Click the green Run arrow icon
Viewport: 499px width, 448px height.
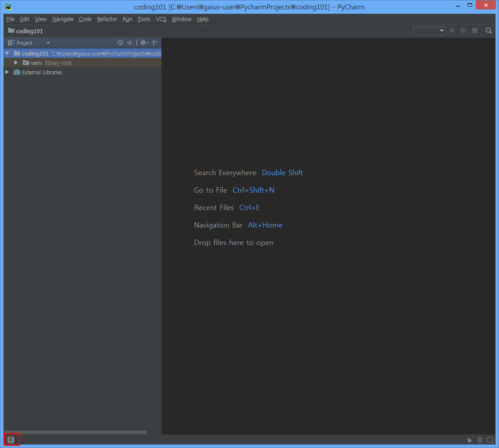[452, 30]
